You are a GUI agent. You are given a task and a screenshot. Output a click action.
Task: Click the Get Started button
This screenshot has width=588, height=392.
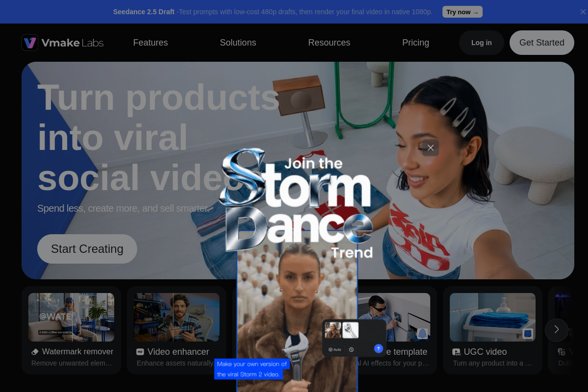pos(542,43)
